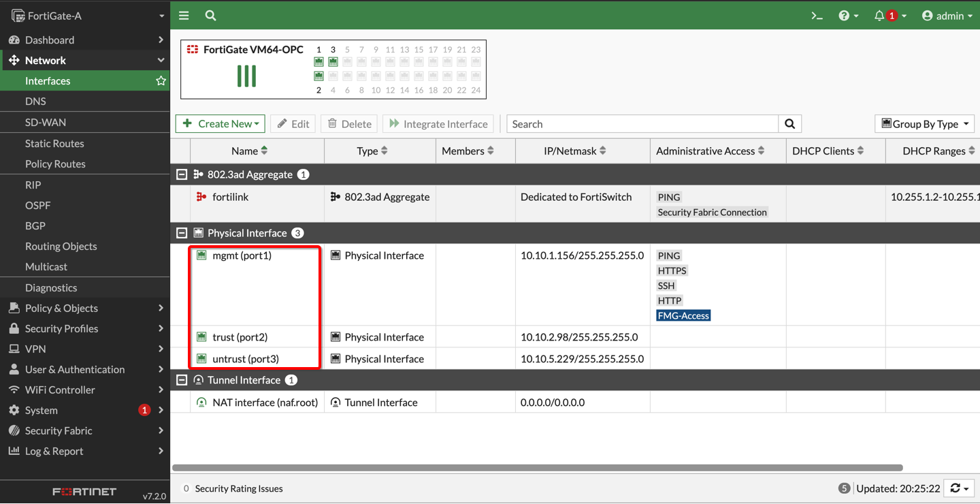This screenshot has height=504, width=980.
Task: Click the interface search magnifier button
Action: 789,124
